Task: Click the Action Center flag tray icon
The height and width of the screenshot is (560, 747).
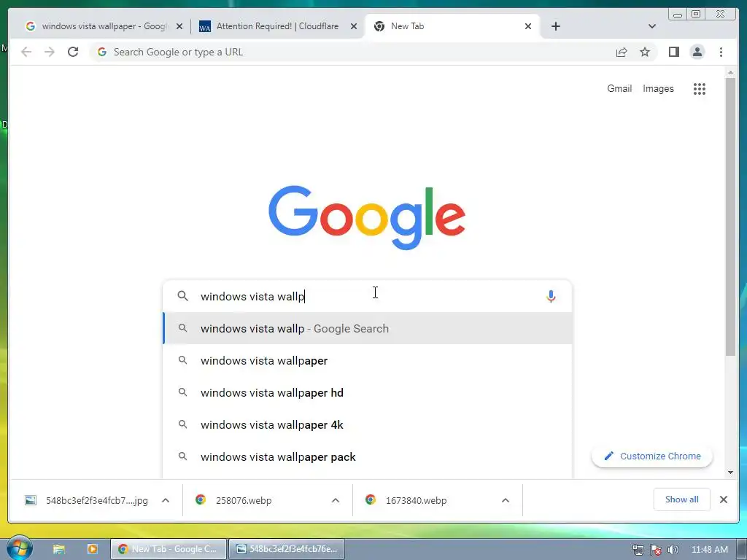Action: (656, 550)
